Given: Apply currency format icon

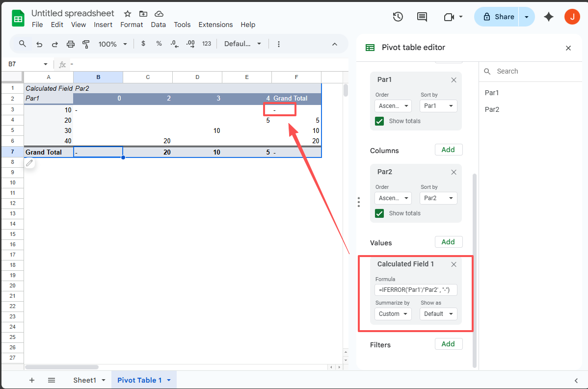Looking at the screenshot, I should (x=143, y=44).
